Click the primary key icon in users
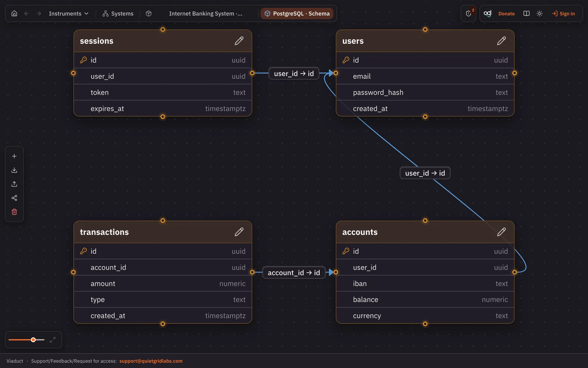This screenshot has width=588, height=368. (346, 60)
